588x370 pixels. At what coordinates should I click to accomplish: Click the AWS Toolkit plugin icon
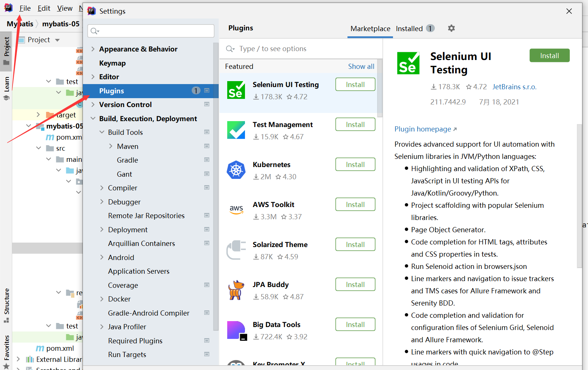tap(236, 210)
